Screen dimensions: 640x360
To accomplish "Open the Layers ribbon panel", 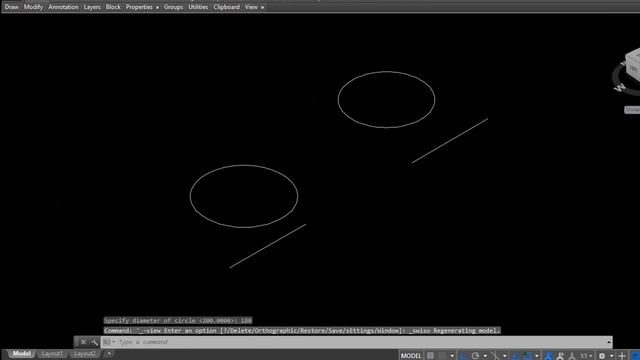I will click(x=92, y=7).
